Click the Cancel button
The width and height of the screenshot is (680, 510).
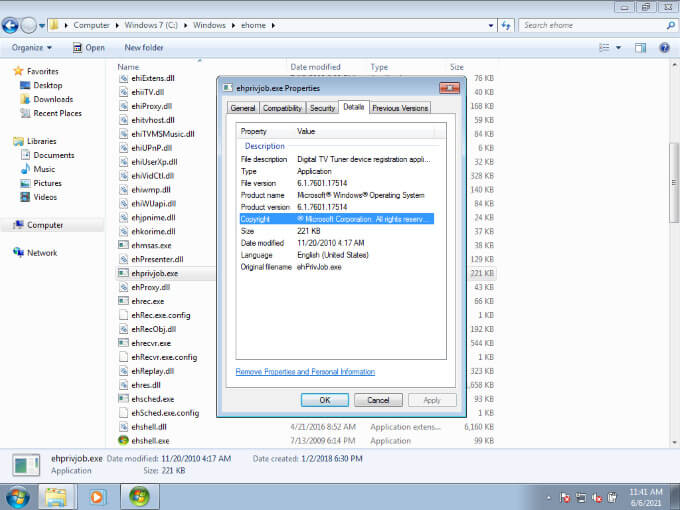click(x=378, y=400)
